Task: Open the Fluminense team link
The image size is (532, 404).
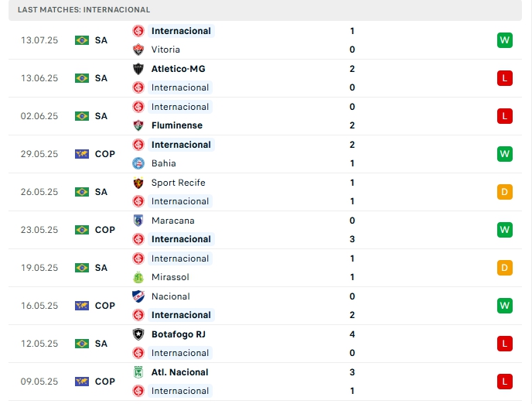Action: coord(177,125)
